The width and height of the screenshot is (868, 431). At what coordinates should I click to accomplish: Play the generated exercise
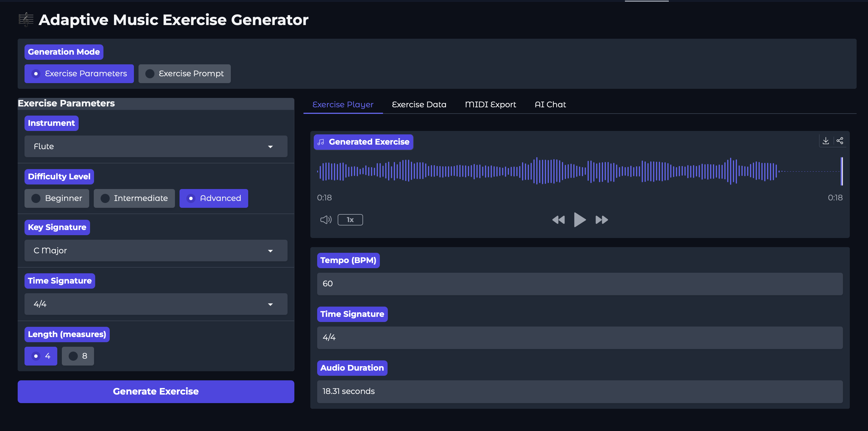(580, 219)
